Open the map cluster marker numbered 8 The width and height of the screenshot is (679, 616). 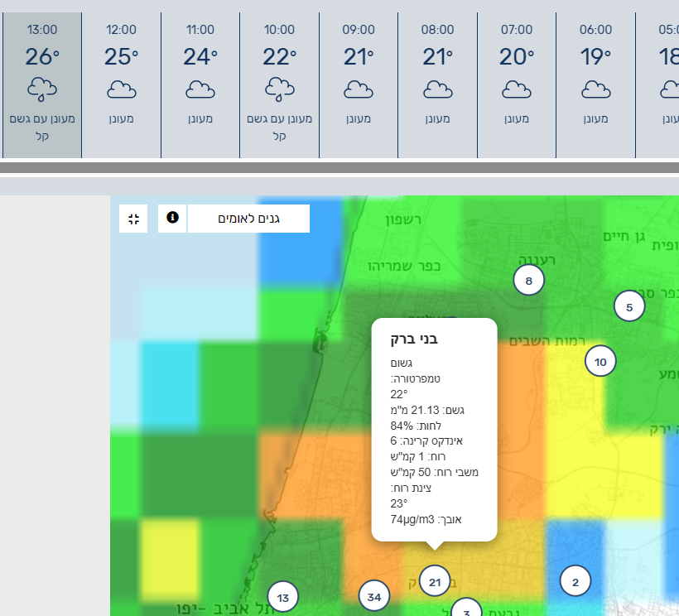pyautogui.click(x=529, y=281)
